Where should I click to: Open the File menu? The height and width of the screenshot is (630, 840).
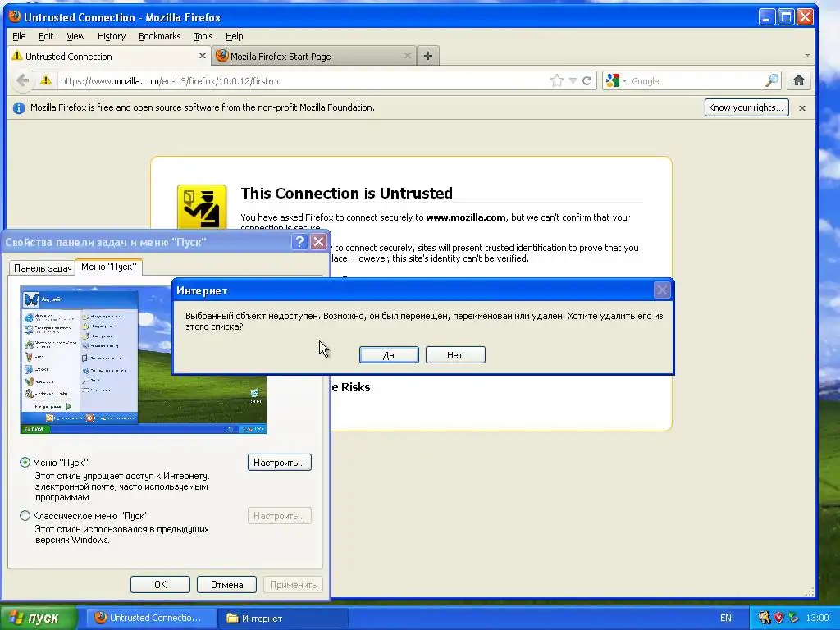pos(20,36)
